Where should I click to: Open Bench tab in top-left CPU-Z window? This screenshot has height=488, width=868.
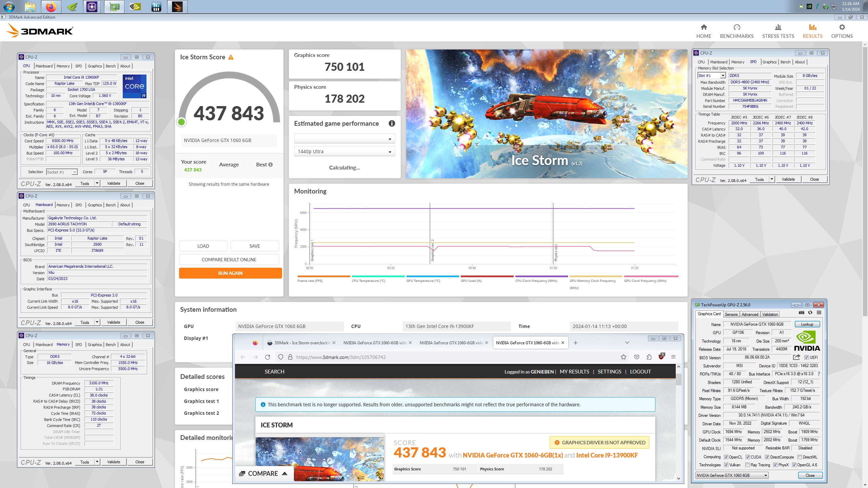pyautogui.click(x=111, y=66)
